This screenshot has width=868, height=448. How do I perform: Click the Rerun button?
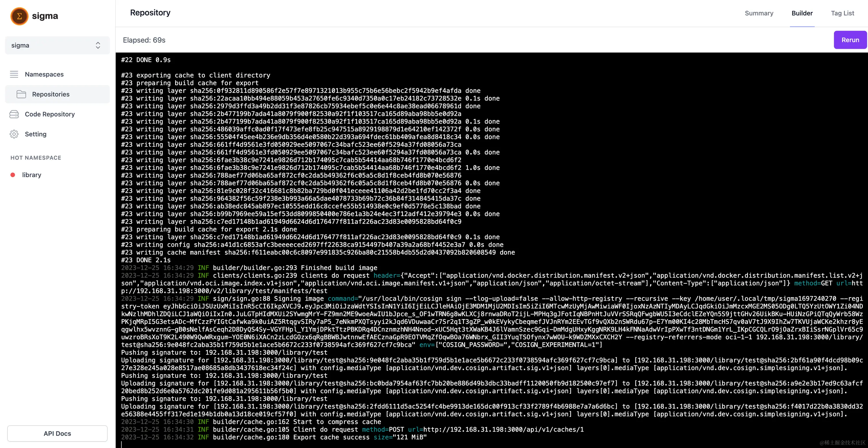850,40
